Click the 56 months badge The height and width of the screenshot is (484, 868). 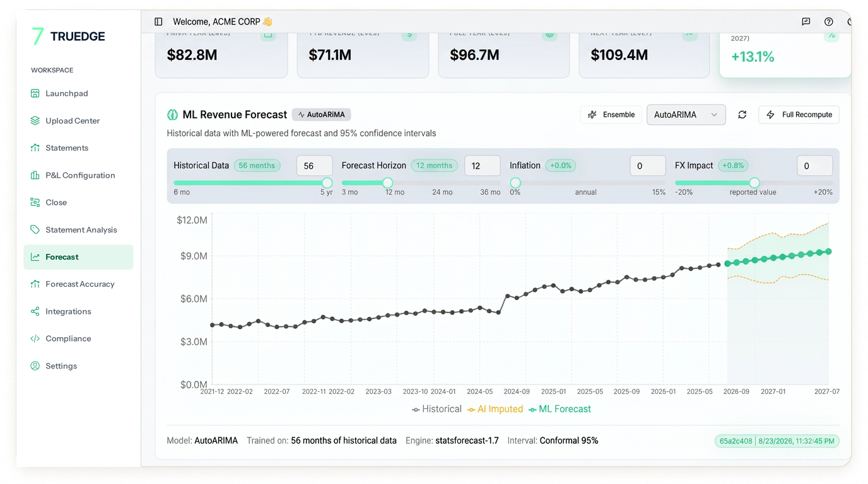[x=257, y=166]
